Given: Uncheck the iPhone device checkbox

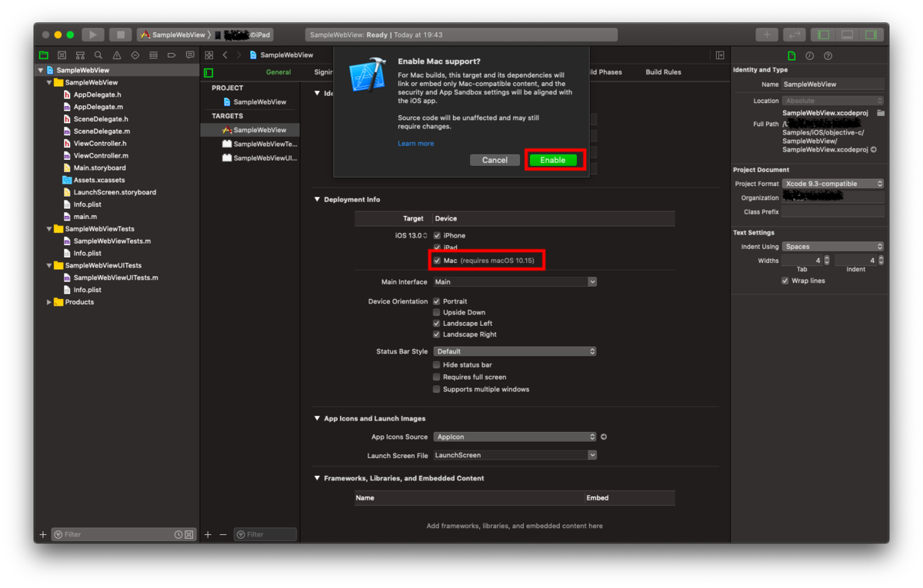Looking at the screenshot, I should tap(437, 235).
